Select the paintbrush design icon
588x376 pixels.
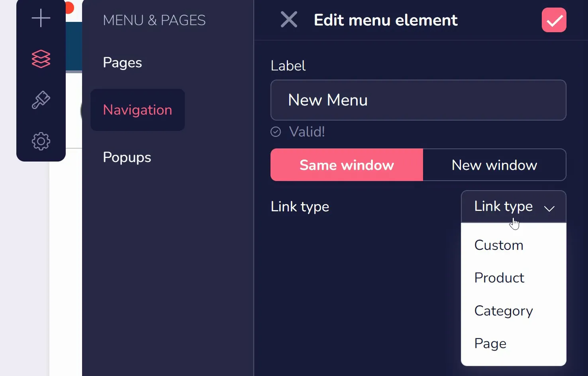point(41,100)
